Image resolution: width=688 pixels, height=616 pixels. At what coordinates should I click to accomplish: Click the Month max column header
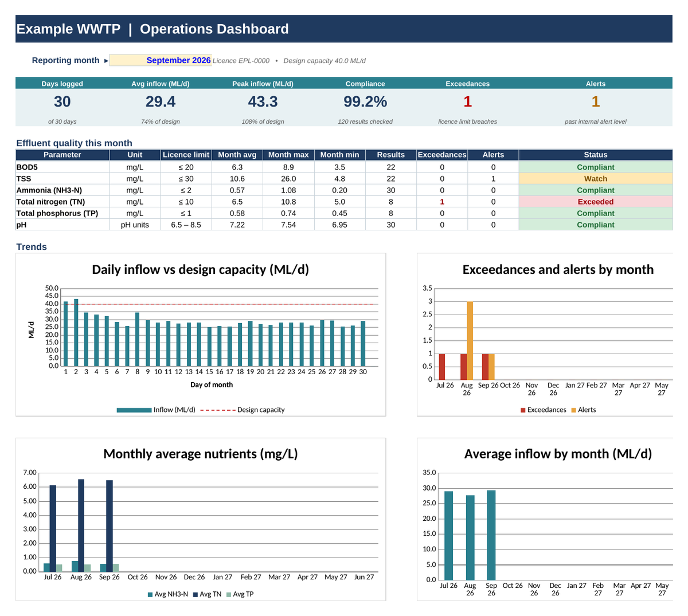pos(288,155)
